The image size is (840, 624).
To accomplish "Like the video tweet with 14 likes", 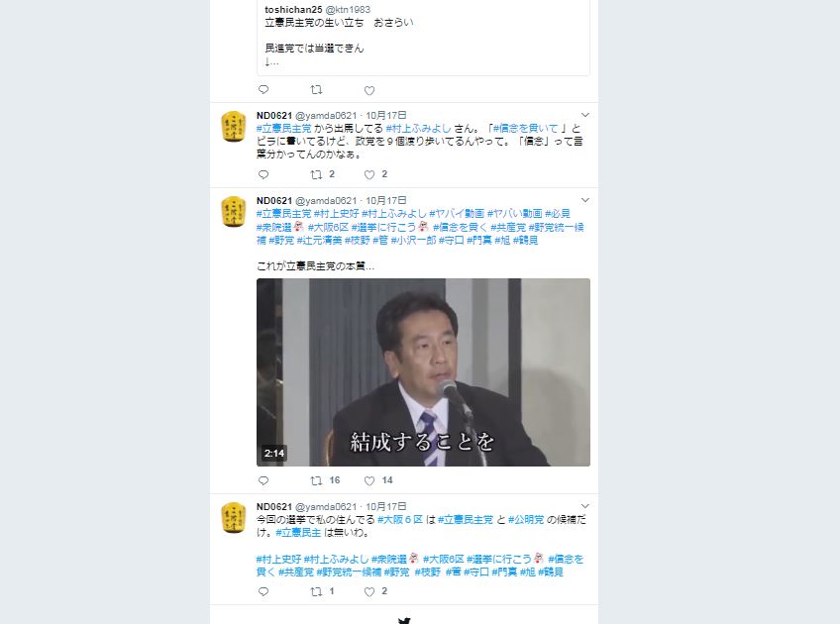I will [378, 480].
